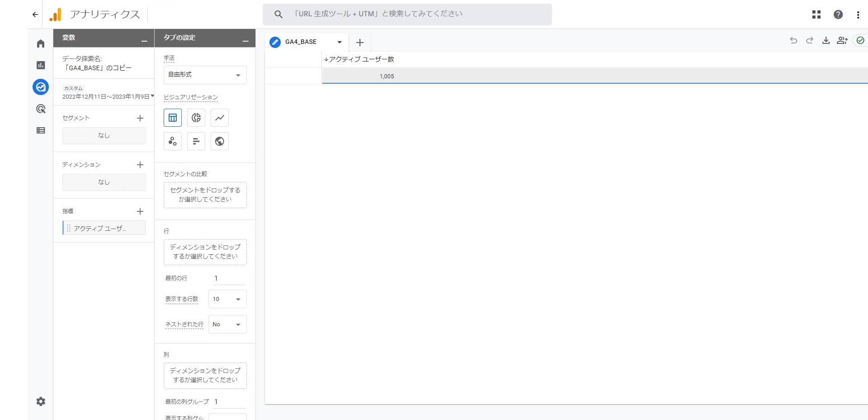Open the Configure table icon in sidebar
868x420 pixels.
41,130
